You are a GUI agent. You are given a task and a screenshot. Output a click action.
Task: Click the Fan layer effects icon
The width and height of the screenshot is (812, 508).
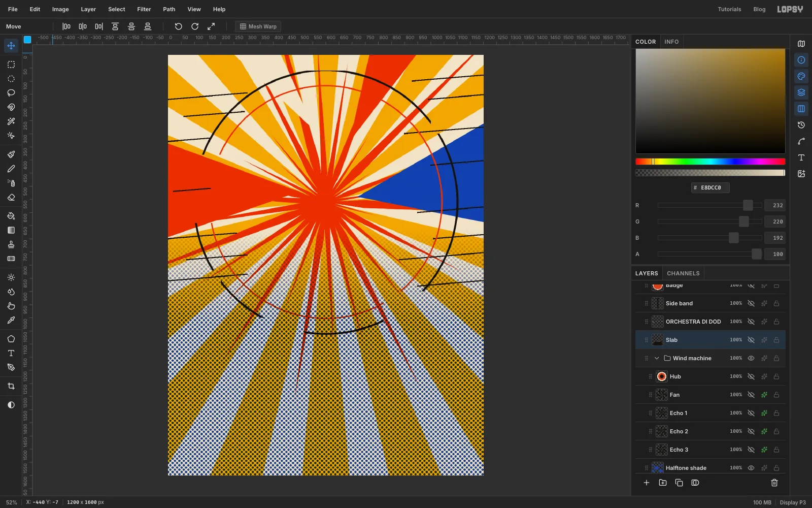764,395
